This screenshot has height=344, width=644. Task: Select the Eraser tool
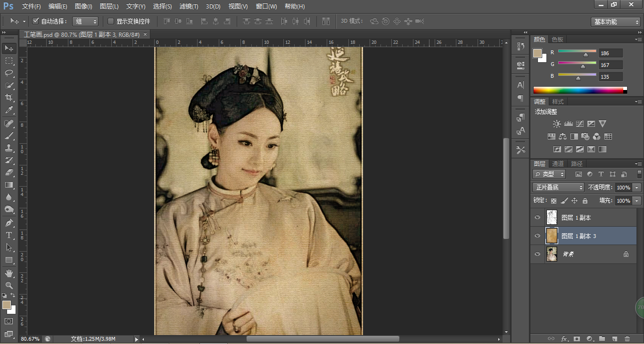[x=9, y=172]
